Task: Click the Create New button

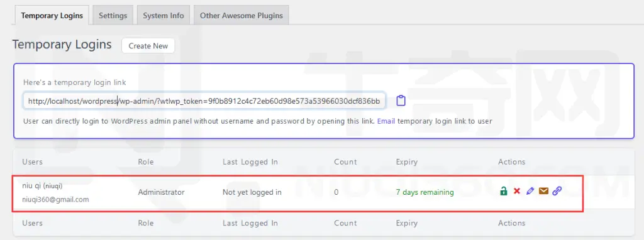Action: pyautogui.click(x=148, y=46)
